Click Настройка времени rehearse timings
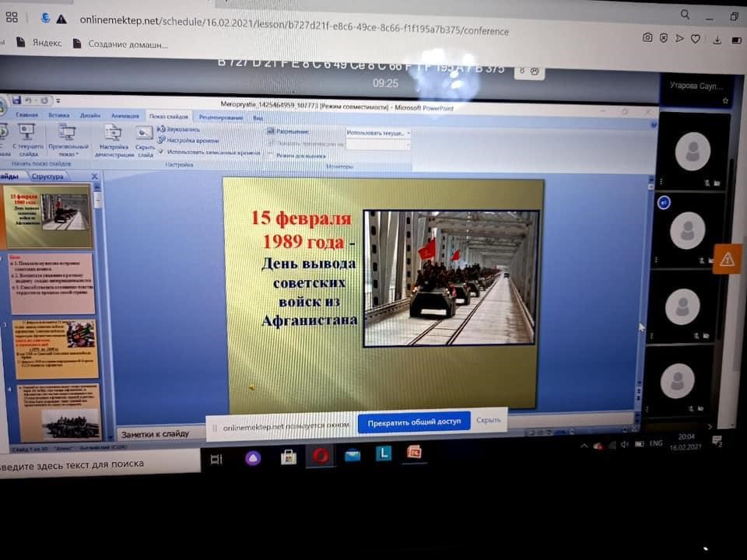The image size is (747, 560). click(188, 141)
